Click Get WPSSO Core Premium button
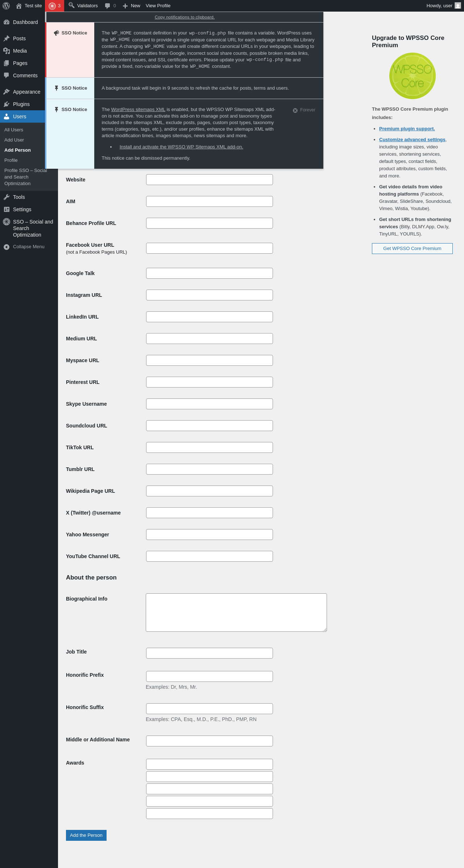This screenshot has height=868, width=464. pyautogui.click(x=412, y=249)
